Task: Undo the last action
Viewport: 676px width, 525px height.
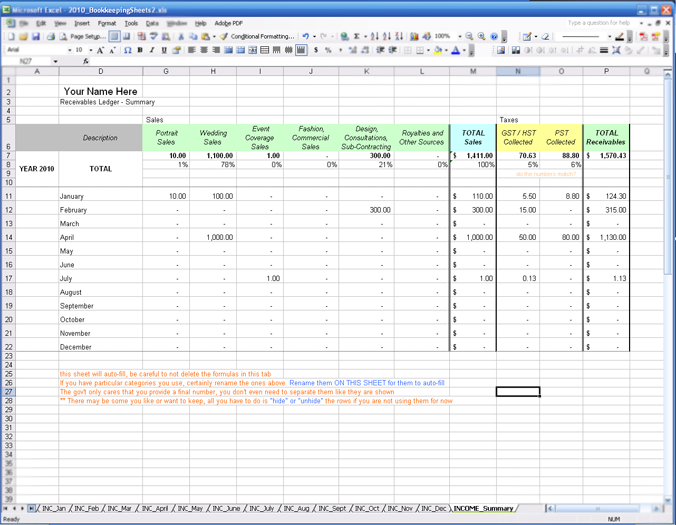Action: (306, 37)
